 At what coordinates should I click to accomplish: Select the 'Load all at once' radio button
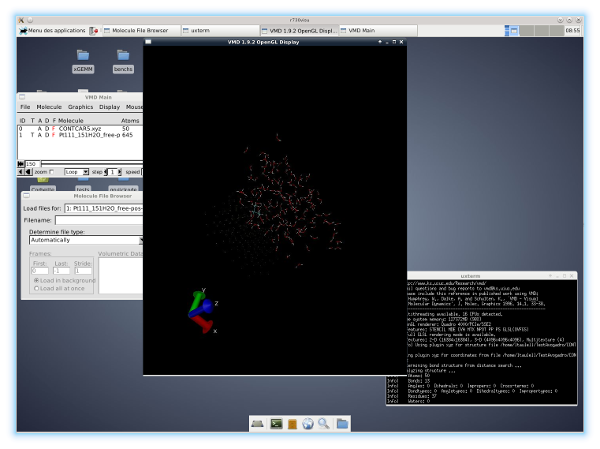point(37,288)
